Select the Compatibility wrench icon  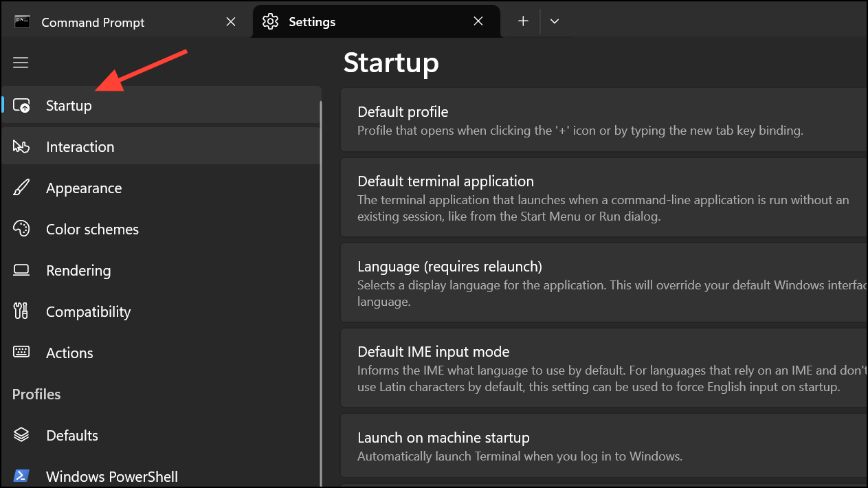(x=21, y=311)
